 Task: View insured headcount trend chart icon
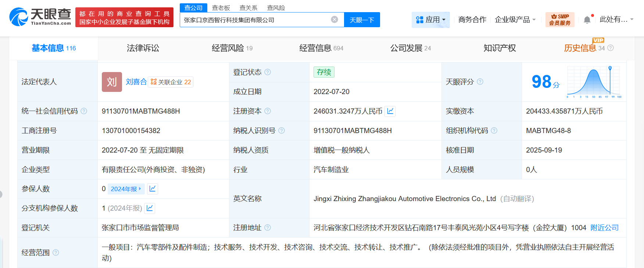(153, 189)
